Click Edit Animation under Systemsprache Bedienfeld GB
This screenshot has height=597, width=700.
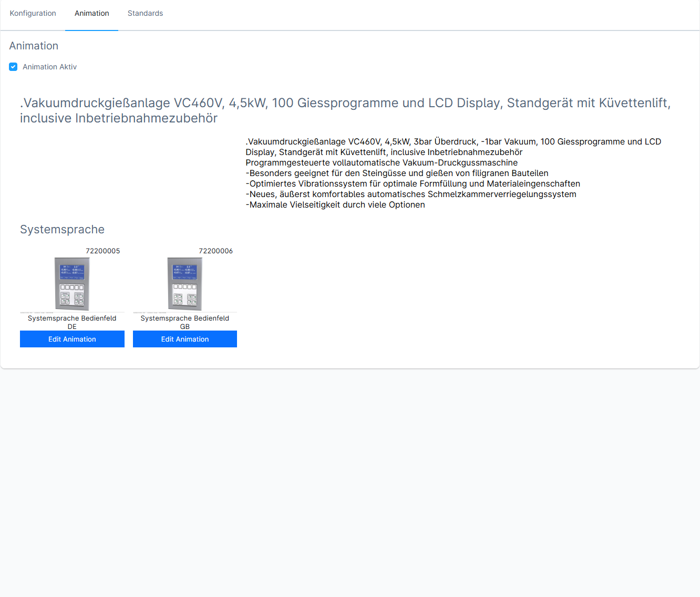pos(184,339)
